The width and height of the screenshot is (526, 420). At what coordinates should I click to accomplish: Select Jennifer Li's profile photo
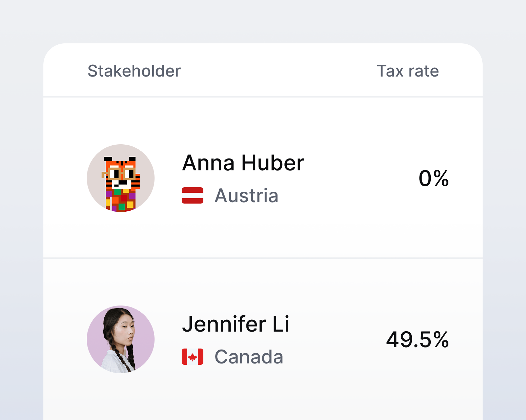point(120,339)
